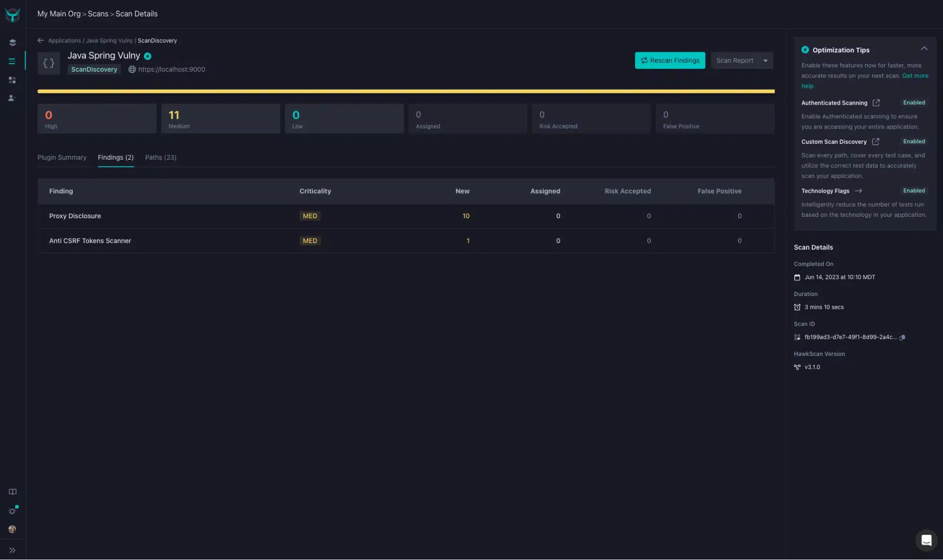943x560 pixels.
Task: Select the Findings (2) tab
Action: 116,157
